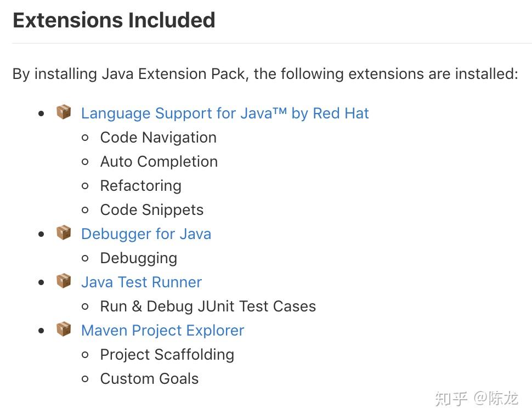This screenshot has width=532, height=420.
Task: Click the package icon beside Debugger for Java
Action: 64,233
